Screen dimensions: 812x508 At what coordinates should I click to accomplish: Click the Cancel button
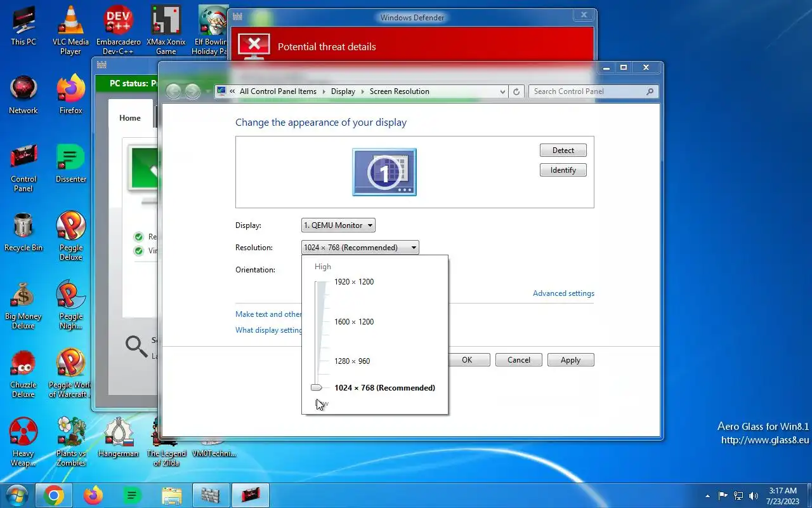[518, 360]
